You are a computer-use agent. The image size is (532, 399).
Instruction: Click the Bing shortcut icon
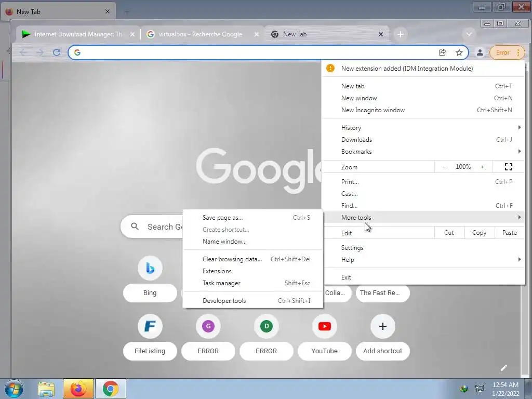coord(150,268)
